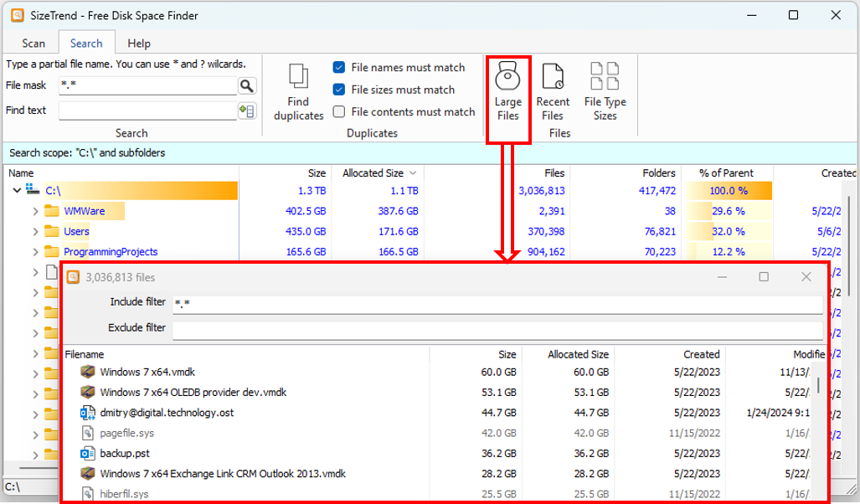
Task: Select the Windows 7 x64.vmdk file icon
Action: 88,372
